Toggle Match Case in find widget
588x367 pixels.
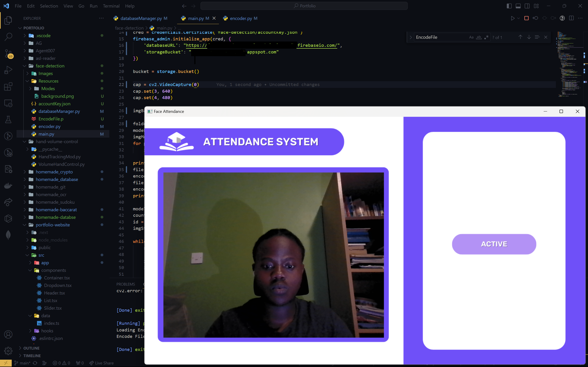(471, 37)
